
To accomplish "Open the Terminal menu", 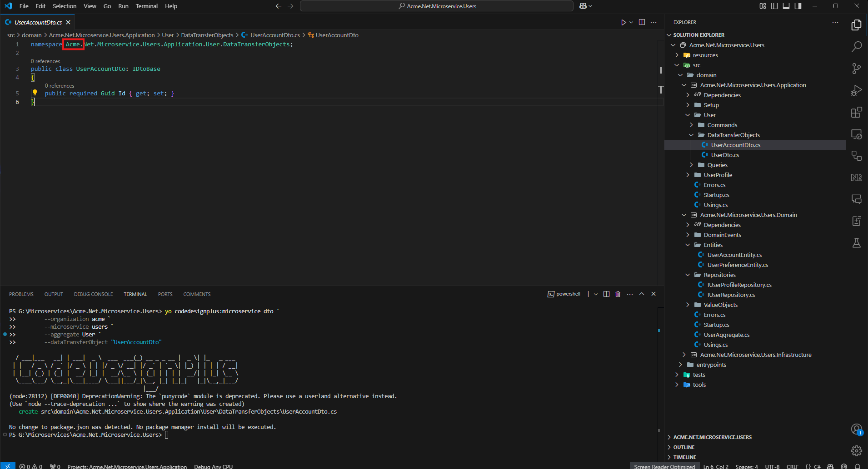I will pyautogui.click(x=146, y=6).
